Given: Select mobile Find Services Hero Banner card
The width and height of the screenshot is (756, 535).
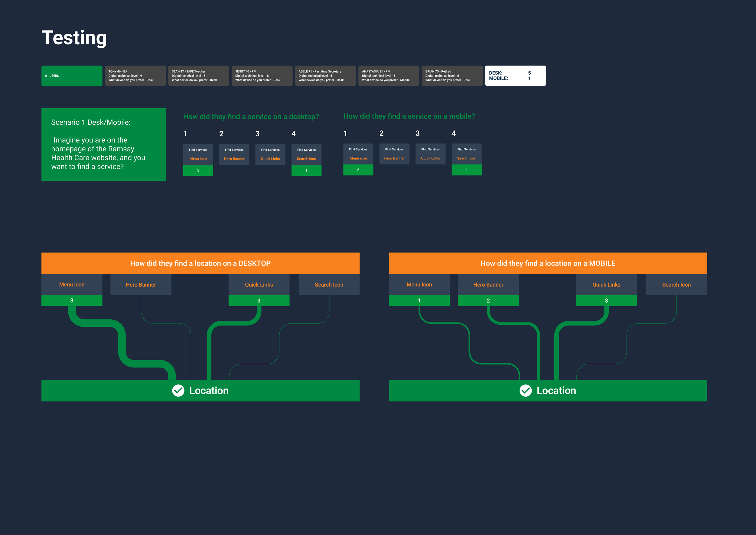Looking at the screenshot, I should point(394,154).
